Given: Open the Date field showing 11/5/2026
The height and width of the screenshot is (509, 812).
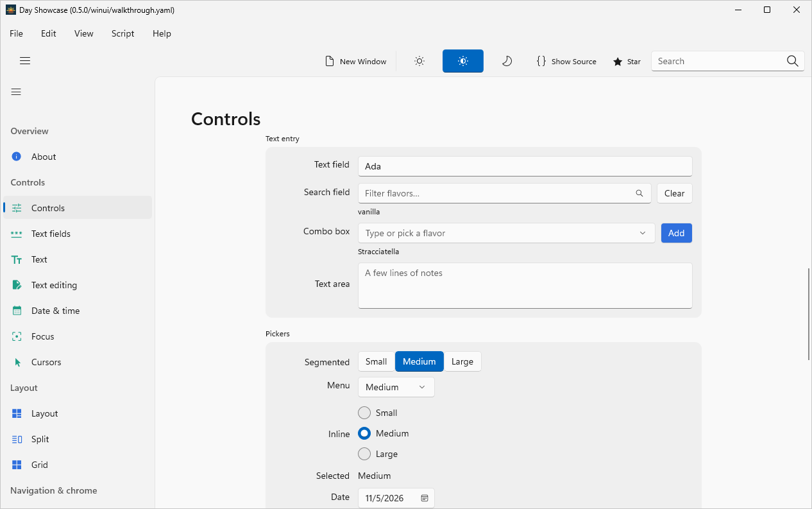Looking at the screenshot, I should pyautogui.click(x=396, y=498).
